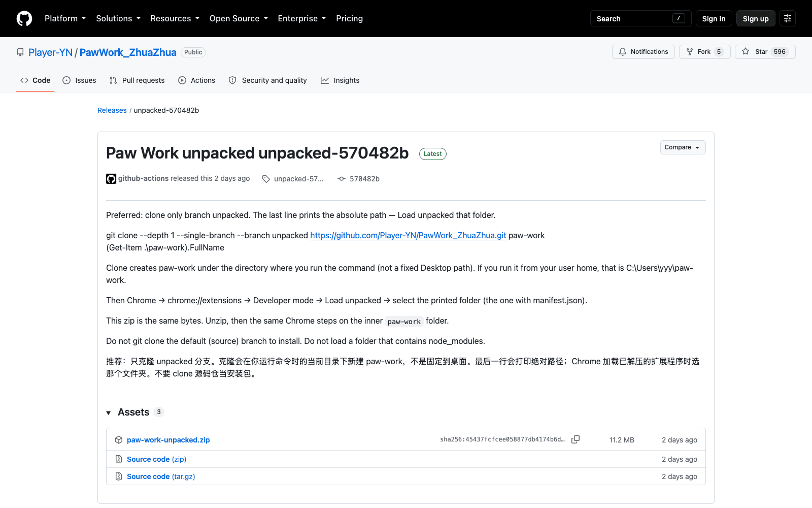The width and height of the screenshot is (812, 508).
Task: Click the Assets count badge 3
Action: pyautogui.click(x=159, y=412)
